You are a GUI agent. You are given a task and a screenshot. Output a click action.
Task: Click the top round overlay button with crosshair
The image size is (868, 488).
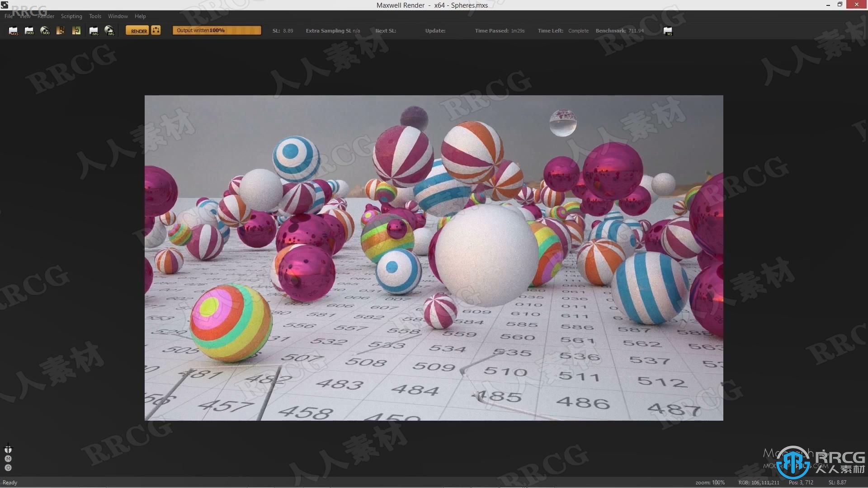click(x=8, y=449)
